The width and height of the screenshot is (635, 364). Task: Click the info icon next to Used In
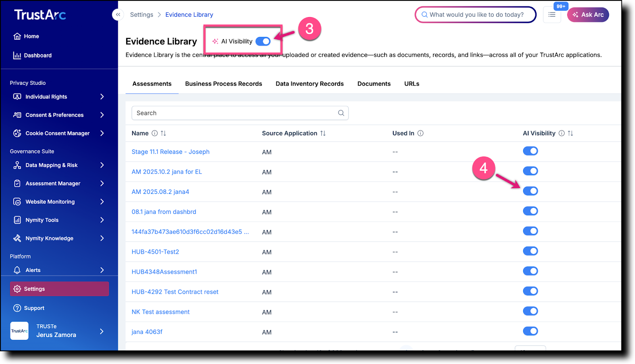[420, 133]
